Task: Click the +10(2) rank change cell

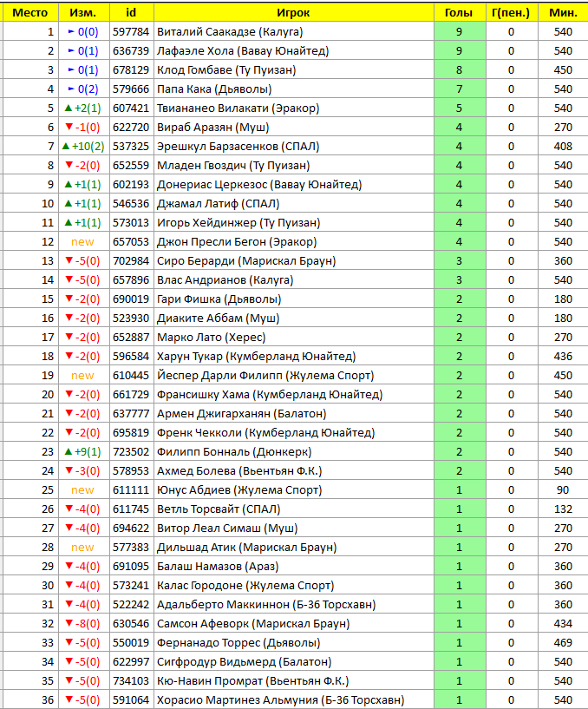Action: tap(83, 147)
